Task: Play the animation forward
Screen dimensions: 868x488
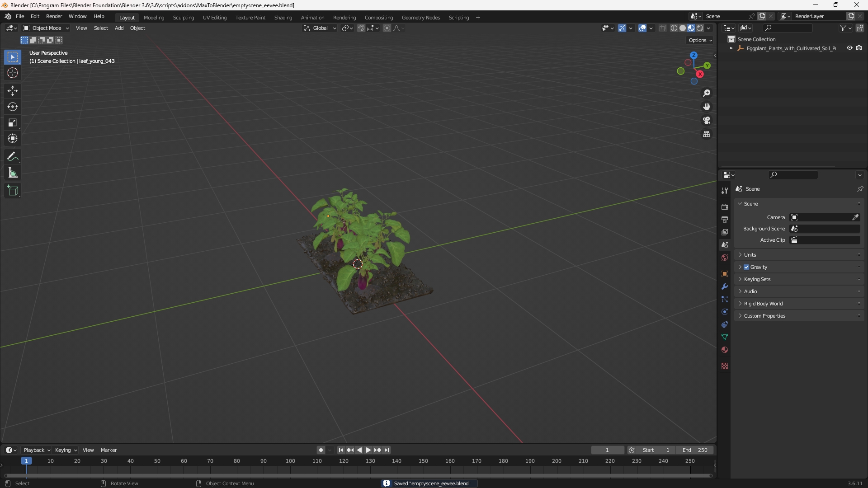Action: pyautogui.click(x=368, y=450)
